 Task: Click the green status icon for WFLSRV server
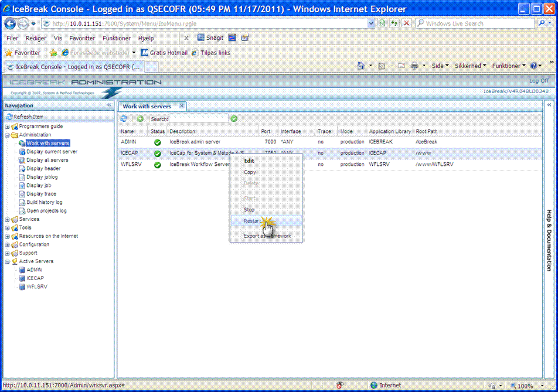157,165
